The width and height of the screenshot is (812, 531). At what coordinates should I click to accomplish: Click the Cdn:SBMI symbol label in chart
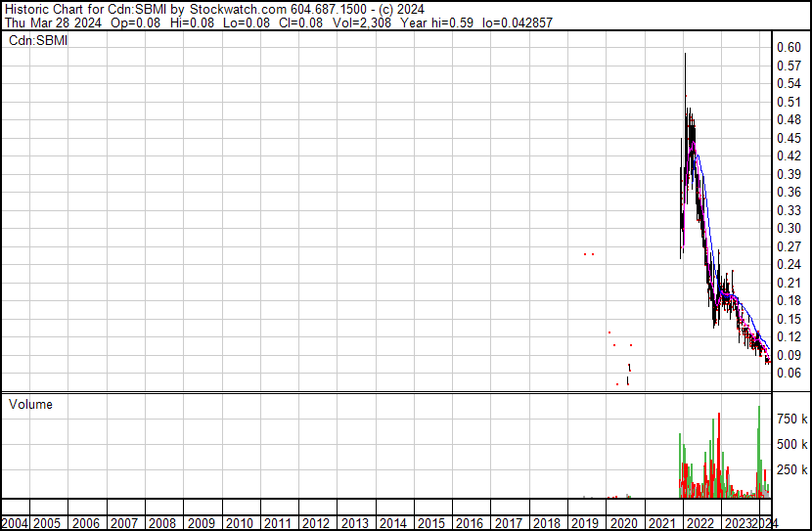[x=38, y=40]
